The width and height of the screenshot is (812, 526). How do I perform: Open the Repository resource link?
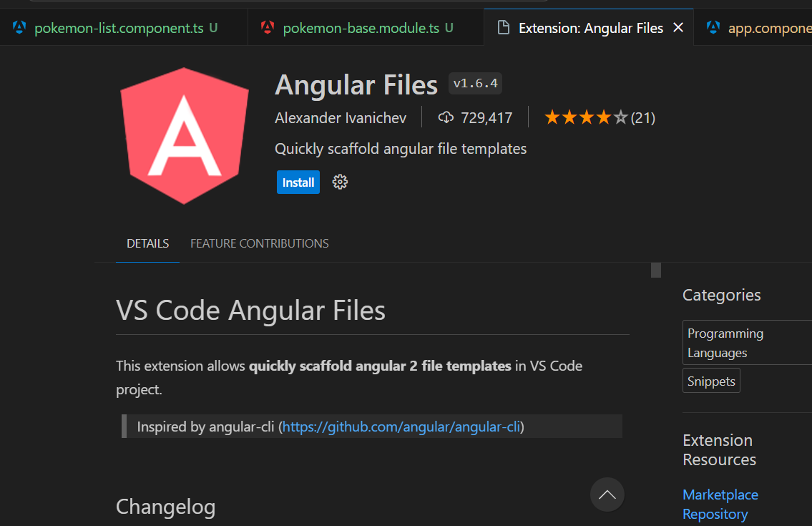(x=715, y=514)
